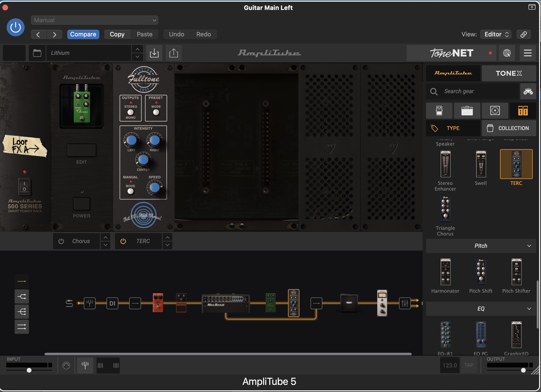Viewport: 541px width, 392px height.
Task: Click the mixer icon at chain end
Action: pyautogui.click(x=404, y=303)
